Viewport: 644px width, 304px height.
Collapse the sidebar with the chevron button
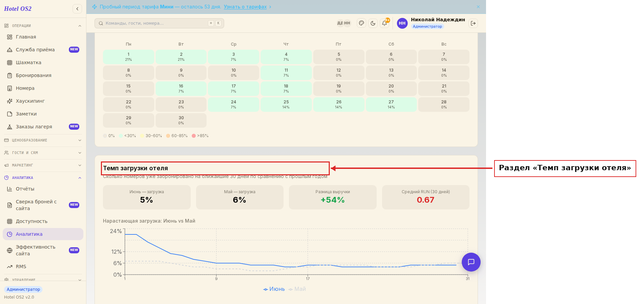tap(77, 9)
